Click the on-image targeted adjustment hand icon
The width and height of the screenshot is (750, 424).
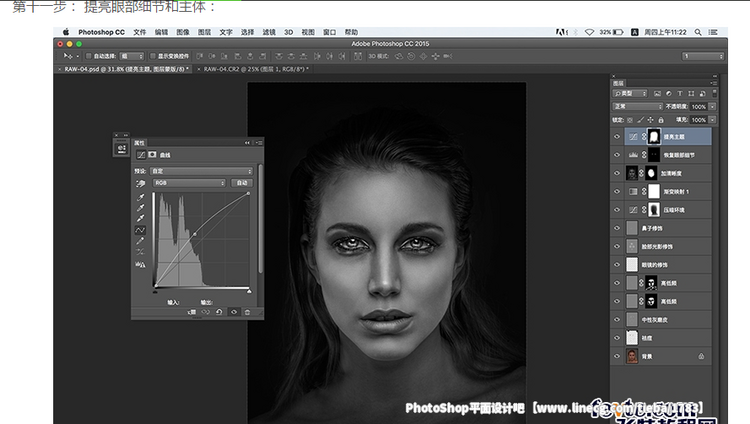click(141, 183)
